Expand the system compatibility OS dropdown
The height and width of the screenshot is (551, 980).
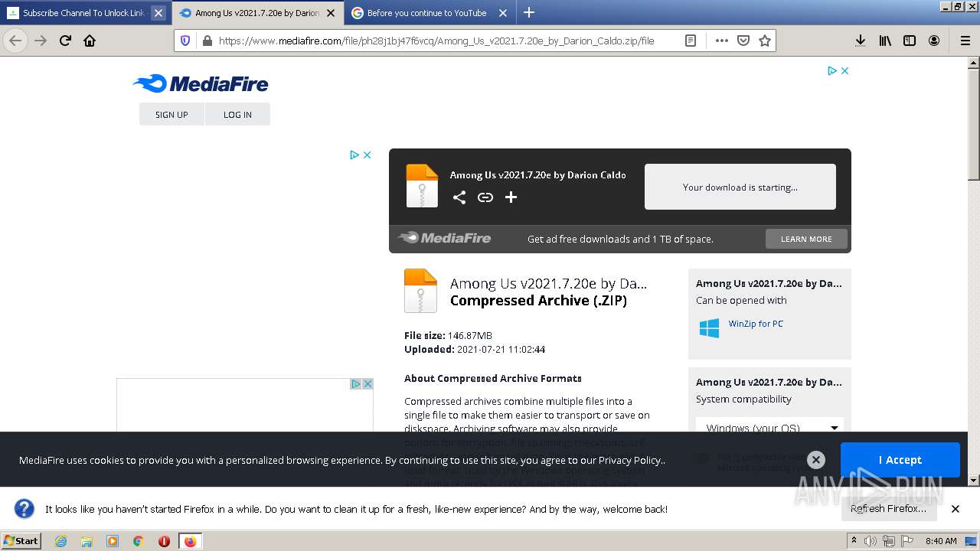(x=770, y=428)
